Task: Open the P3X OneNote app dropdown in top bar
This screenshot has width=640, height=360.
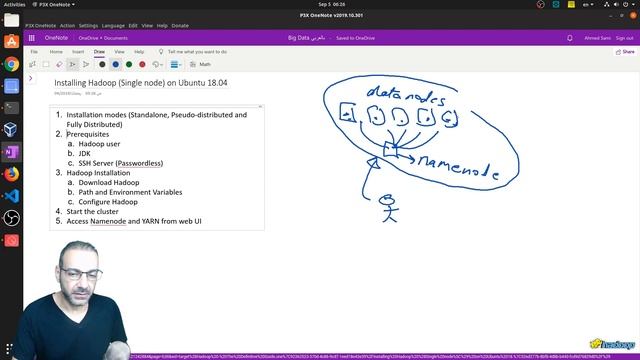Action: pos(53,4)
